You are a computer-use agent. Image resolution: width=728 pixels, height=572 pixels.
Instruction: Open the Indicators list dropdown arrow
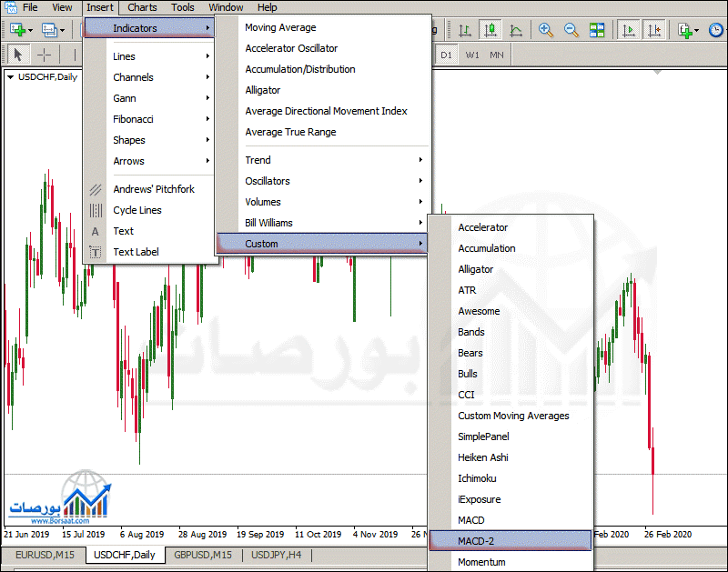coord(696,31)
